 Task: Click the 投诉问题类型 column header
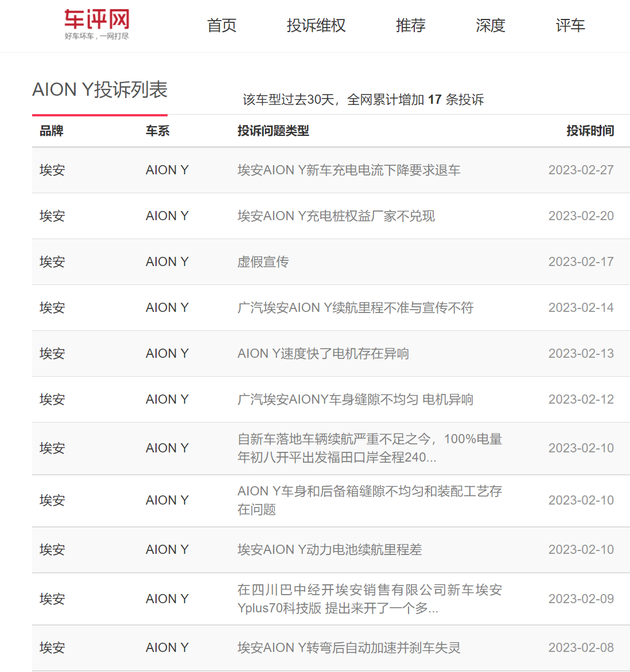pyautogui.click(x=273, y=131)
